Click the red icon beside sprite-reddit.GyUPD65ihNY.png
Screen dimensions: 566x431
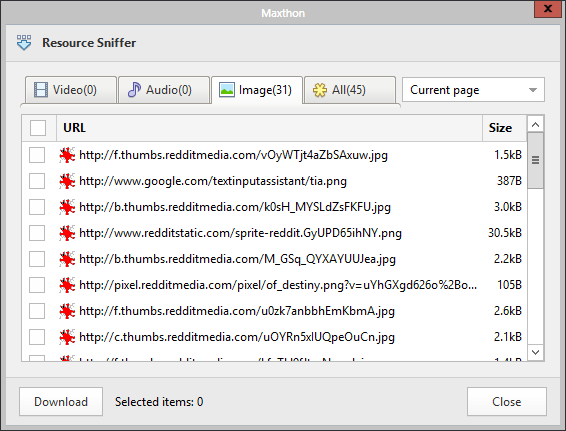click(x=67, y=233)
